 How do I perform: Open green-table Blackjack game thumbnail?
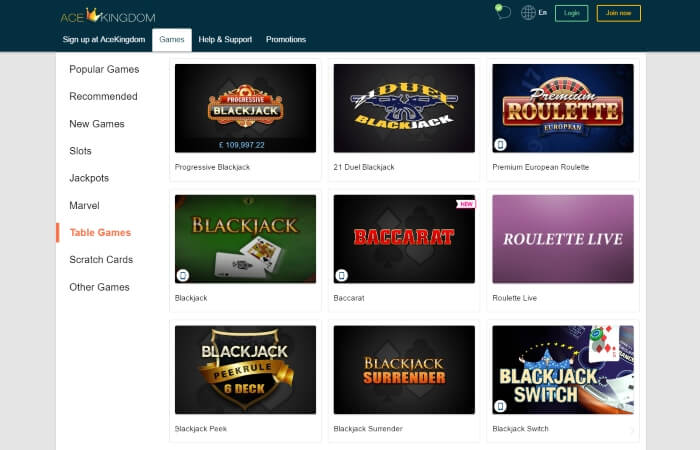point(245,239)
